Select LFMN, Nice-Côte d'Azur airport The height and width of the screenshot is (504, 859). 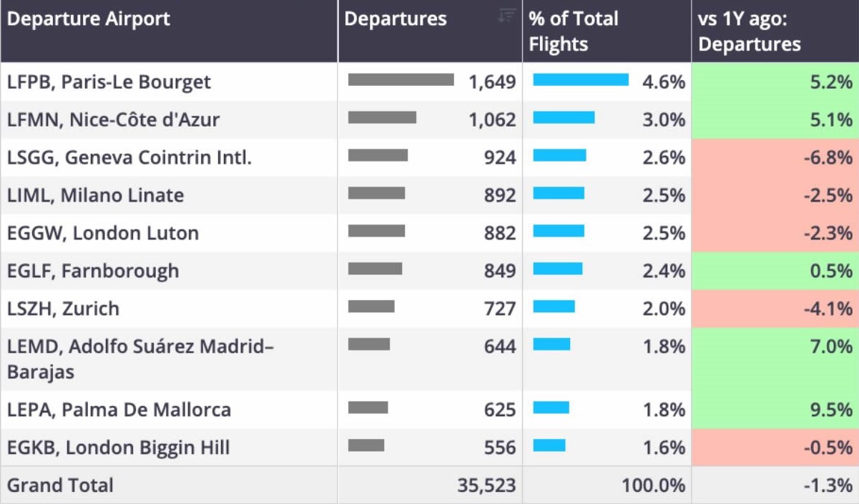(113, 119)
